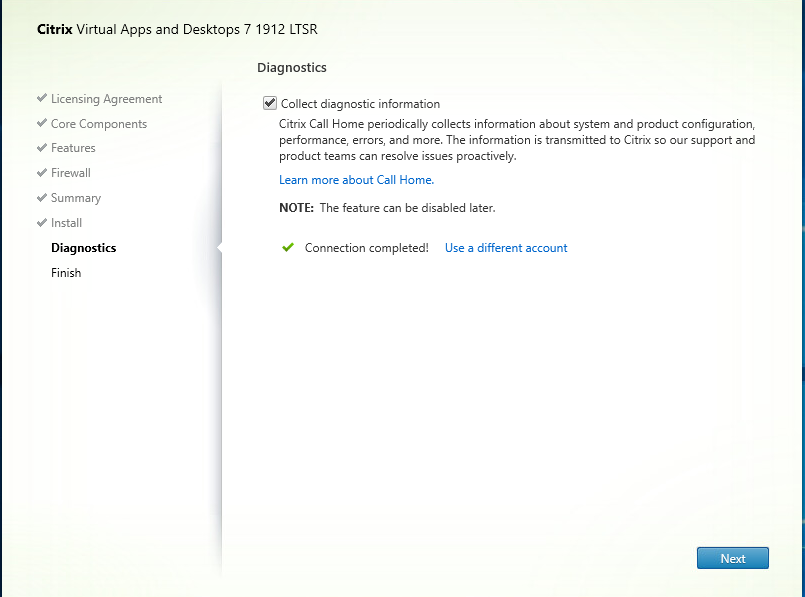Click the Diagnostics page heading
This screenshot has width=805, height=597.
[292, 68]
